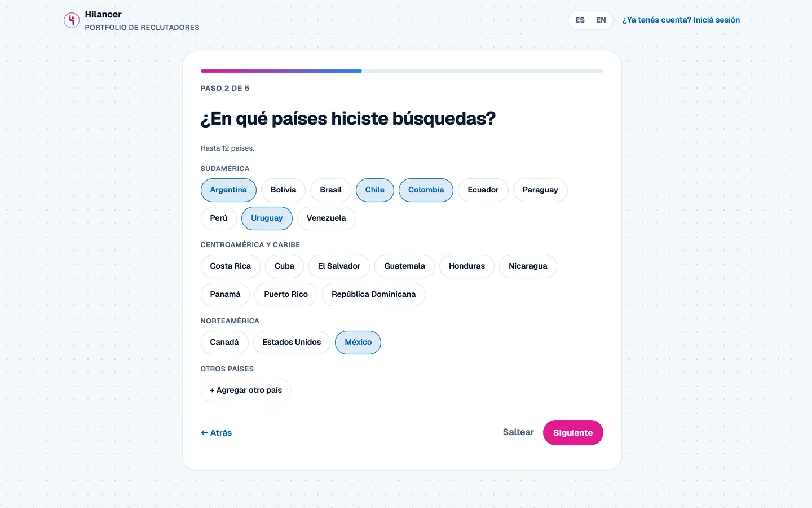
Task: Select the Canadá chip
Action: pyautogui.click(x=224, y=343)
